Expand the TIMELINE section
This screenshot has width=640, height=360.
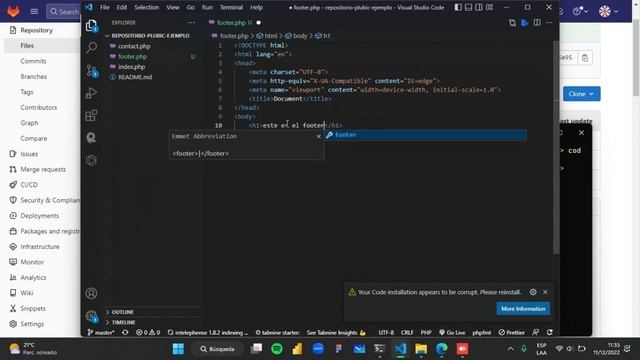tap(123, 322)
